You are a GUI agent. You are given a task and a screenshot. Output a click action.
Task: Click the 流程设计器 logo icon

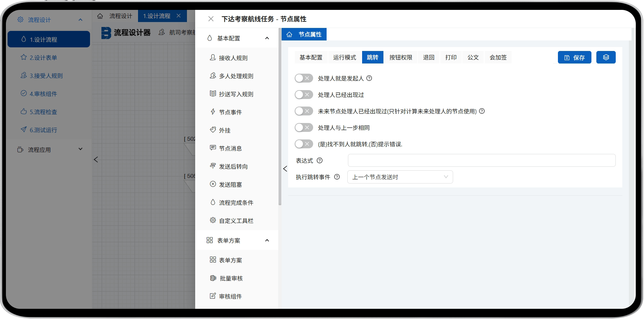tap(106, 33)
